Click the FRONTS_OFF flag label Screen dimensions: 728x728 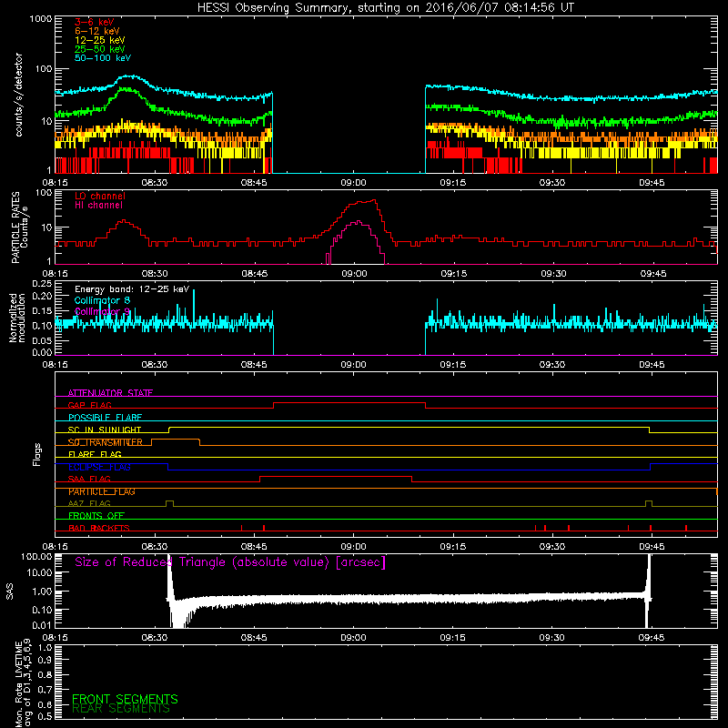[96, 516]
